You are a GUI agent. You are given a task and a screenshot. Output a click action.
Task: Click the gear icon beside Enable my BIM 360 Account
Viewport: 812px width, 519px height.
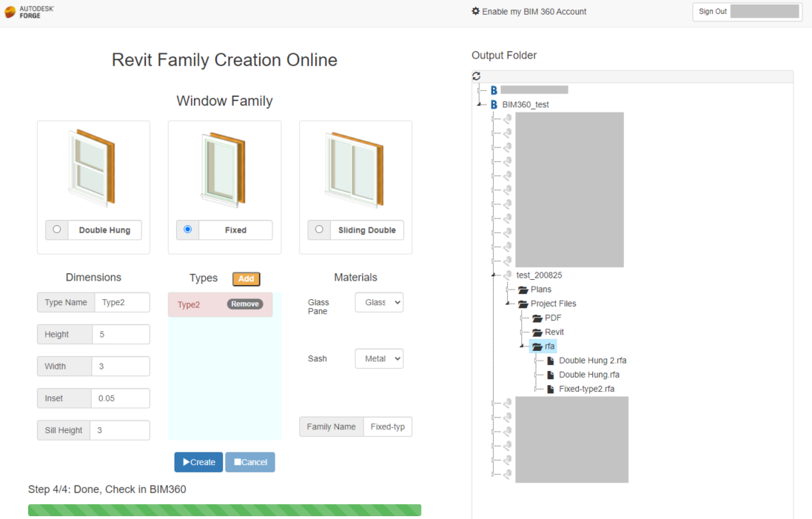point(475,11)
